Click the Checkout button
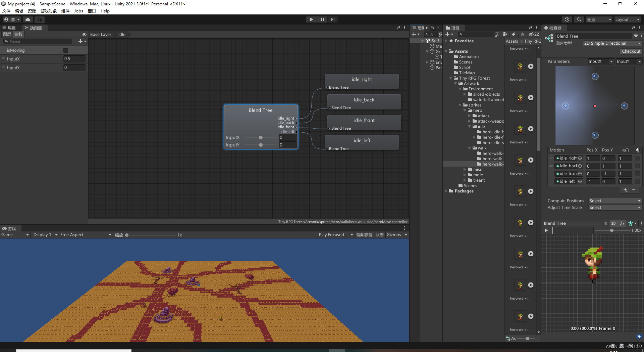 (631, 51)
